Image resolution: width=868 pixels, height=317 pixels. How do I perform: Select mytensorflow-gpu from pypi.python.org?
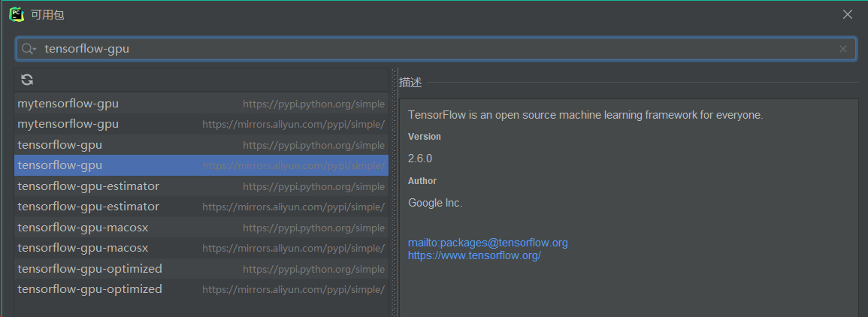[201, 104]
